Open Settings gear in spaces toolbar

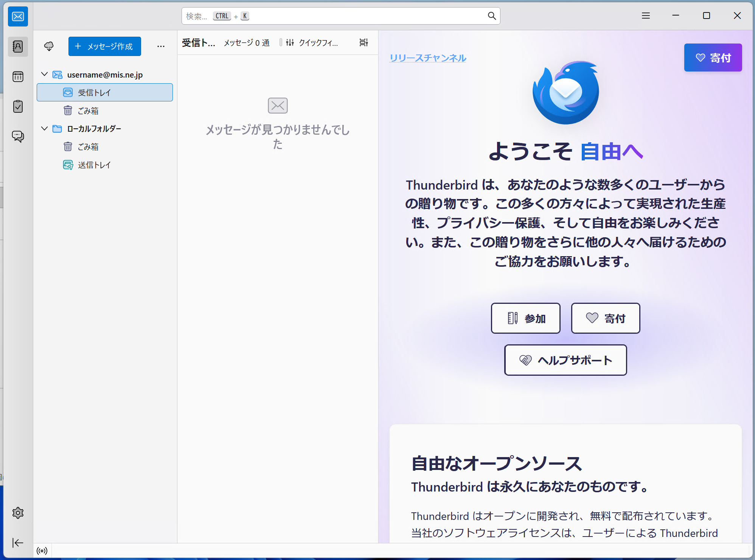18,513
